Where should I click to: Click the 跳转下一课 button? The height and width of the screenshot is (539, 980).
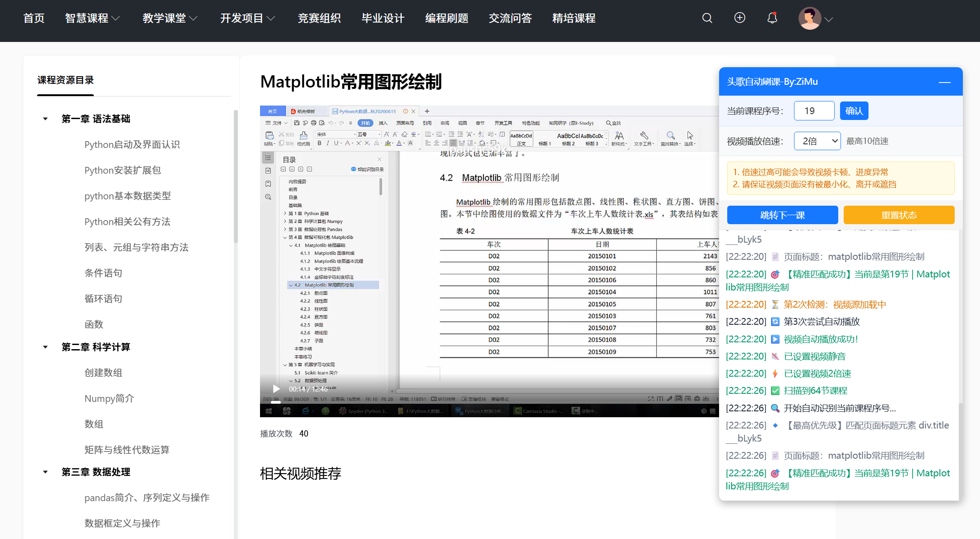tap(782, 215)
